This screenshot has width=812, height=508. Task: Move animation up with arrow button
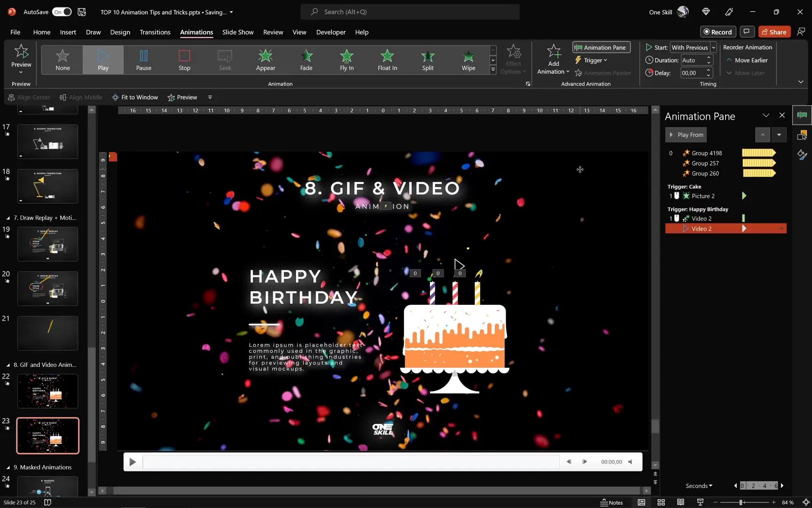763,135
